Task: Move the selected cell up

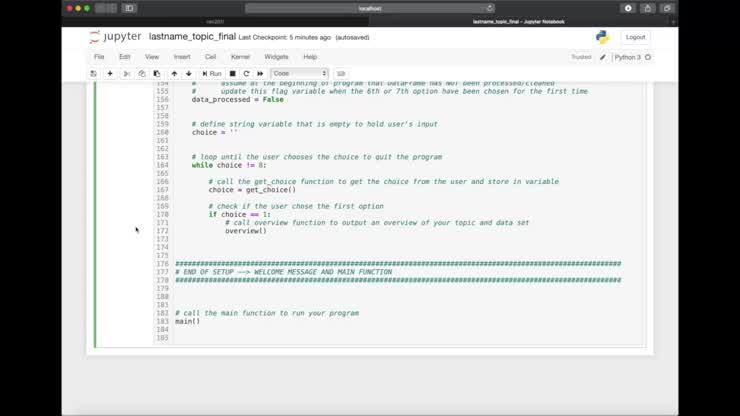Action: (x=174, y=73)
